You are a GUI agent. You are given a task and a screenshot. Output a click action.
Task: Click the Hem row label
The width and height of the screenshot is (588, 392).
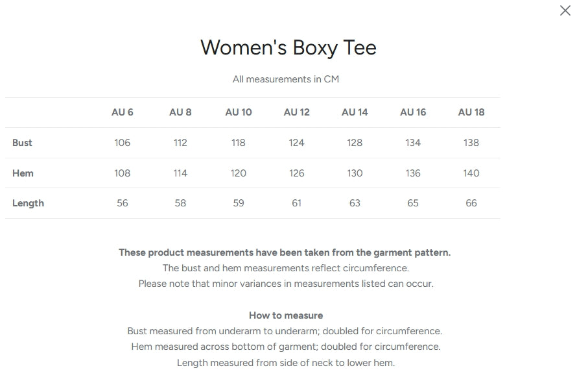point(23,173)
